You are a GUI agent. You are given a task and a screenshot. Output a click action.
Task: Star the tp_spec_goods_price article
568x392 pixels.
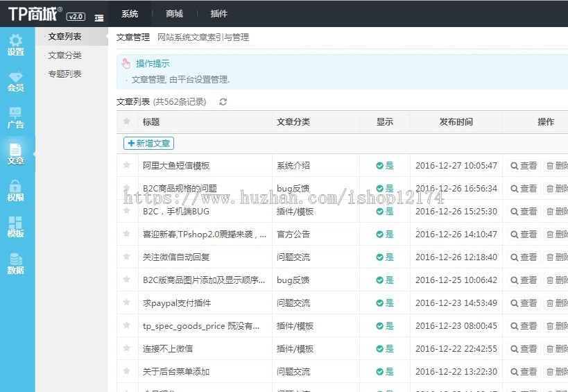(126, 325)
